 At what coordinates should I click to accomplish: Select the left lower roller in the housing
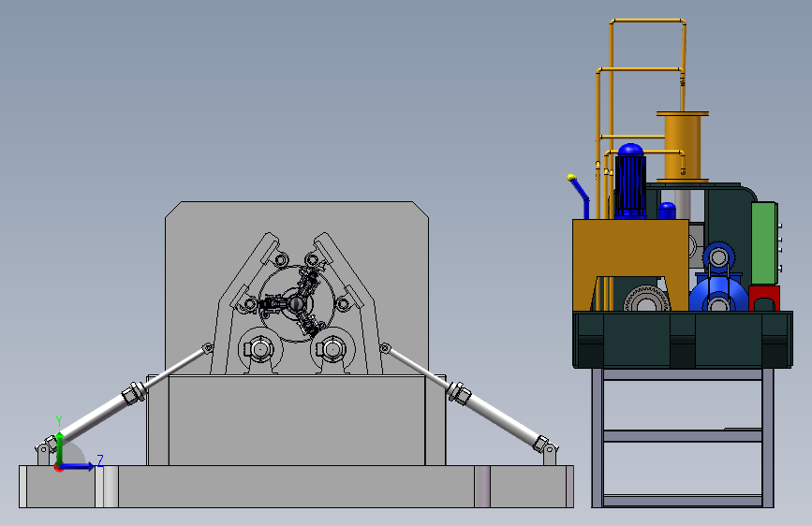tap(260, 348)
